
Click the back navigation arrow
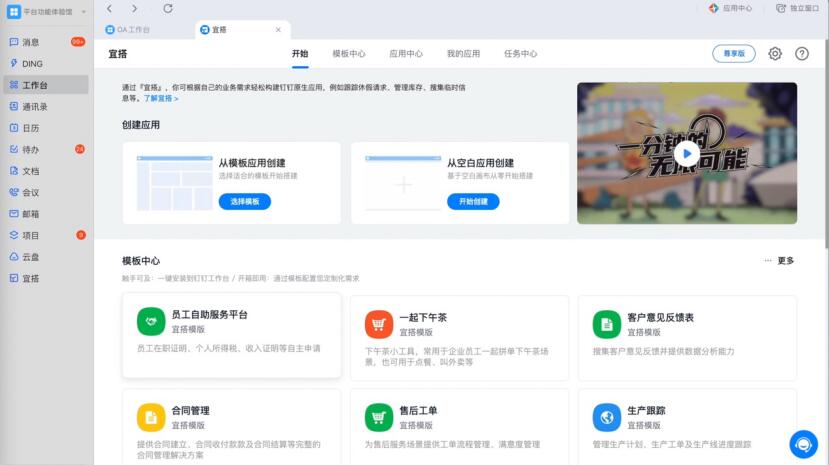(109, 8)
